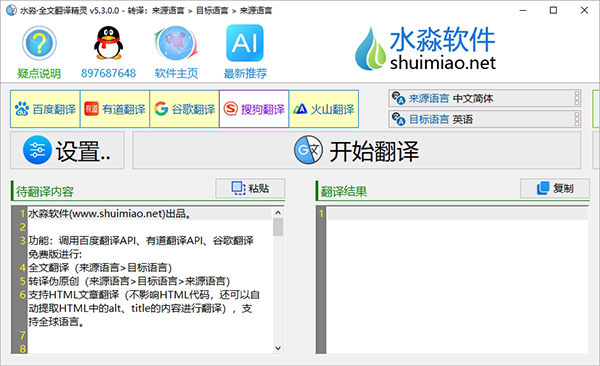Click line number 7 in source gutter
Viewport: 600px width, 366px height.
pos(23,335)
